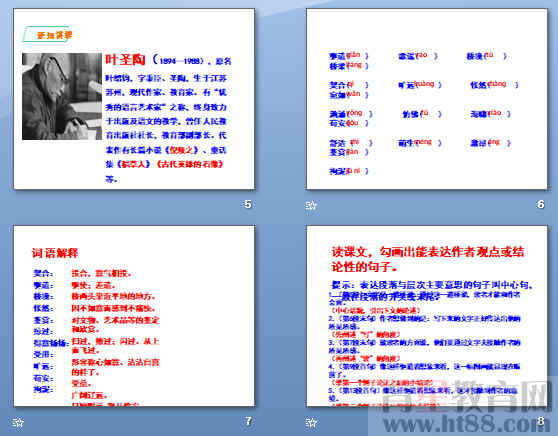
Task: Click the slide number 5 label
Action: point(248,204)
